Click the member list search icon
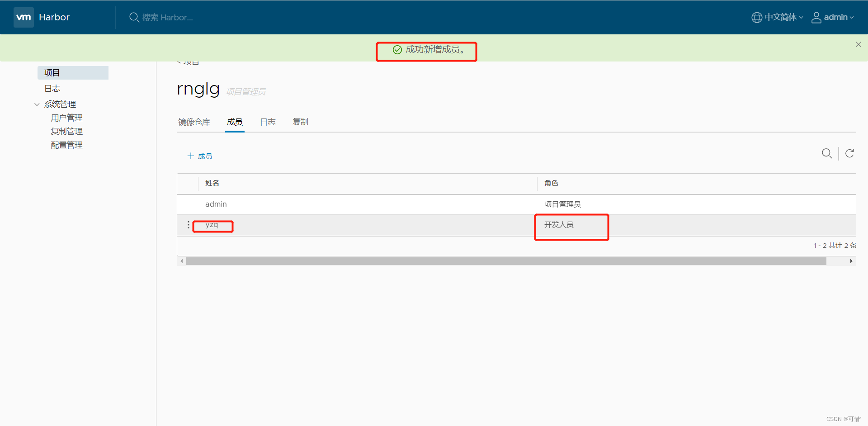This screenshot has width=868, height=426. click(827, 153)
